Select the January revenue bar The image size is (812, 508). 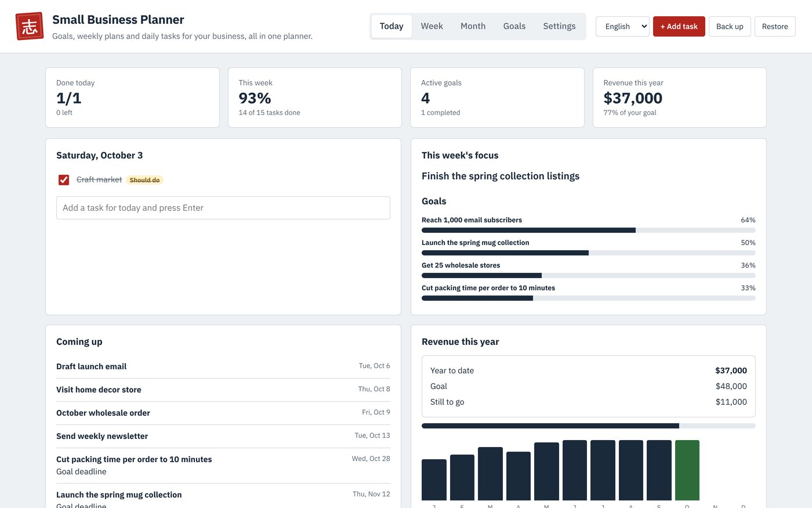pyautogui.click(x=434, y=480)
